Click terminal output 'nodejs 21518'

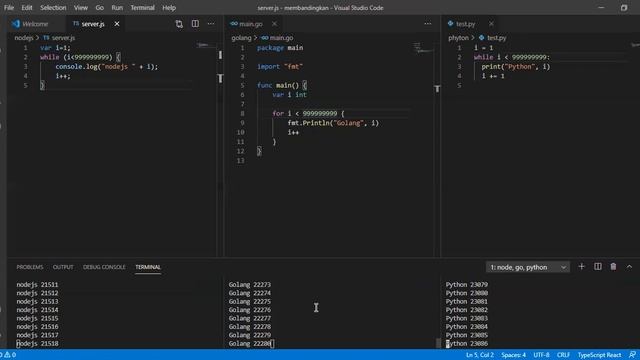click(37, 344)
